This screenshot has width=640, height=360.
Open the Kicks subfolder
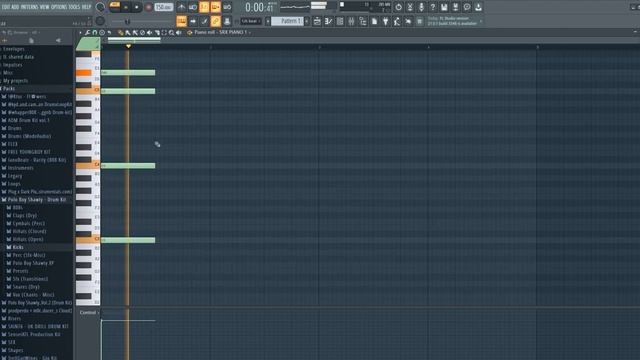pyautogui.click(x=18, y=247)
